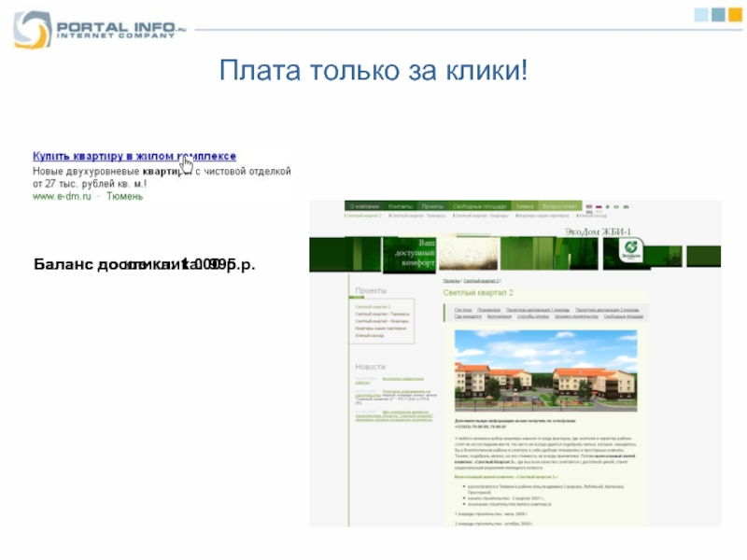Image resolution: width=747 pixels, height=560 pixels.
Task: Click the 'Светлый квартал 2' page heading
Action: [x=478, y=293]
